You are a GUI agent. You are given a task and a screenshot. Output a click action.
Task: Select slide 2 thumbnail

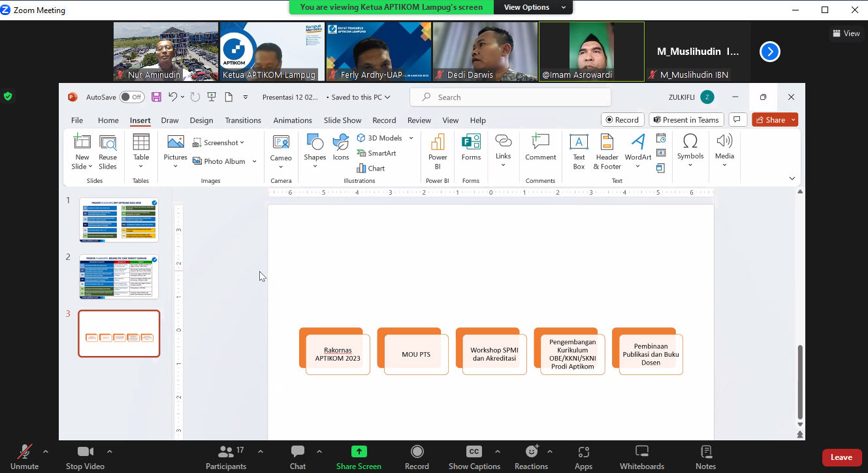119,277
